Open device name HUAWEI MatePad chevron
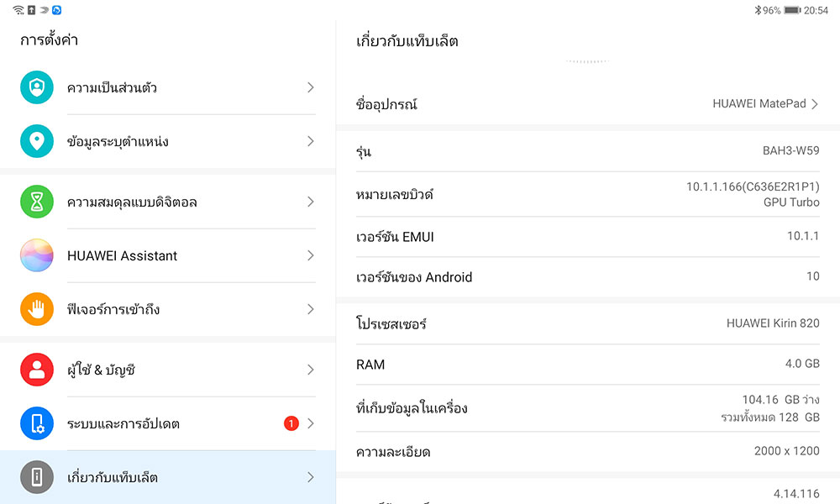Screen dimensions: 840x504 click(x=814, y=104)
